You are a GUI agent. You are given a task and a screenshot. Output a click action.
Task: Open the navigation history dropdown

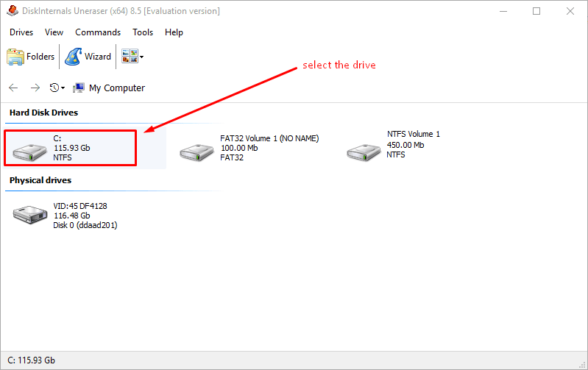point(57,88)
